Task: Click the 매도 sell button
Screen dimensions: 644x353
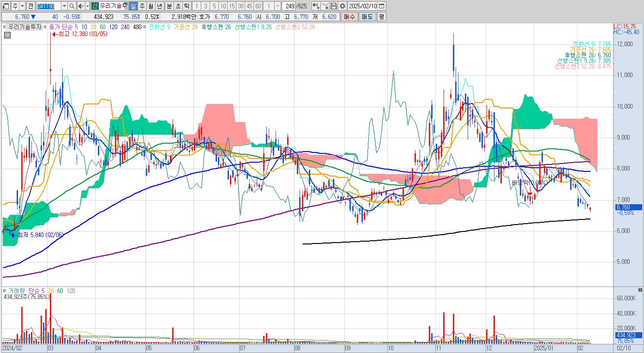Action: click(367, 17)
